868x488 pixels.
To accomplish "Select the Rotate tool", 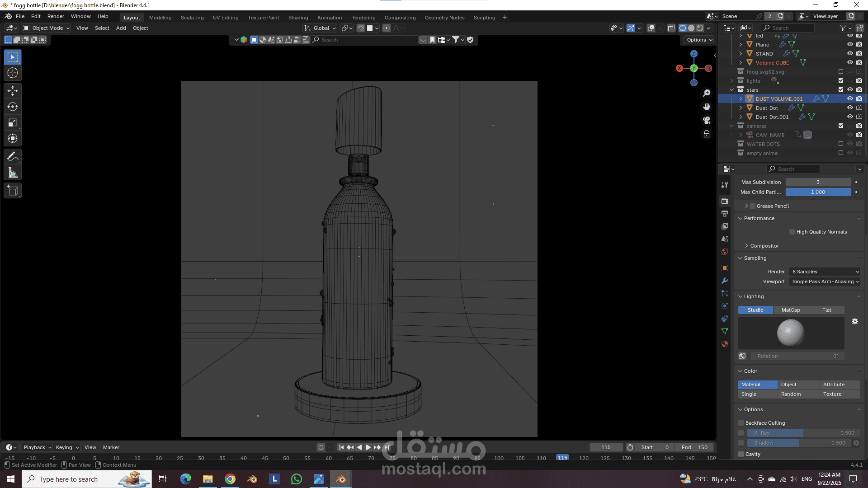I will coord(13,107).
